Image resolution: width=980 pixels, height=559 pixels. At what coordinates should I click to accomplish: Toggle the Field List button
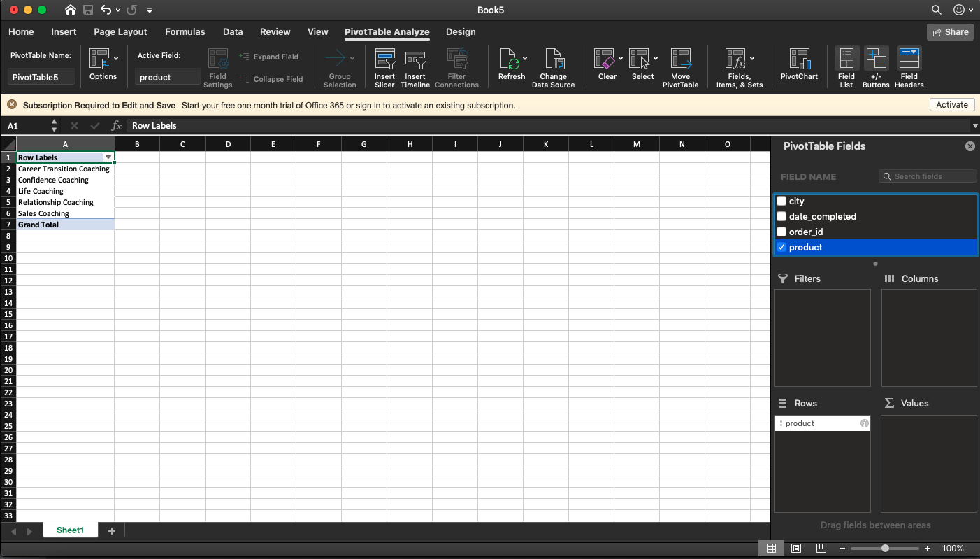[846, 68]
